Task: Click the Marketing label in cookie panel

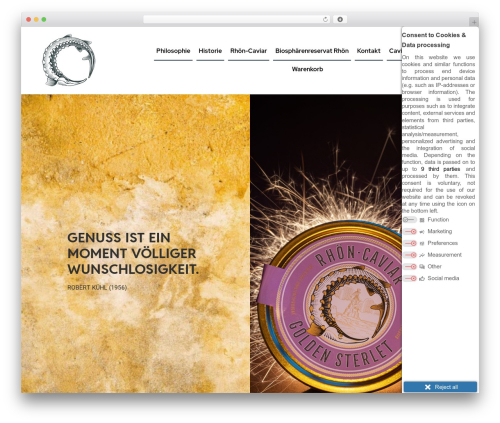Action: pos(440,231)
